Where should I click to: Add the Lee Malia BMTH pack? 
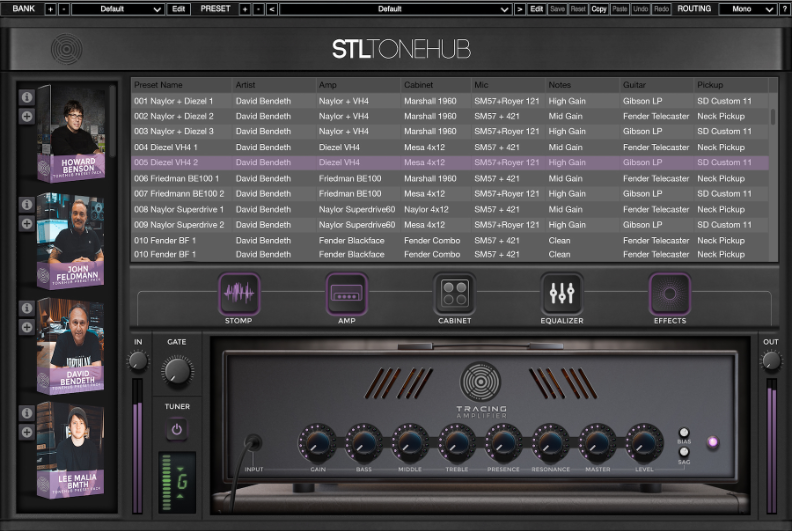pos(27,432)
